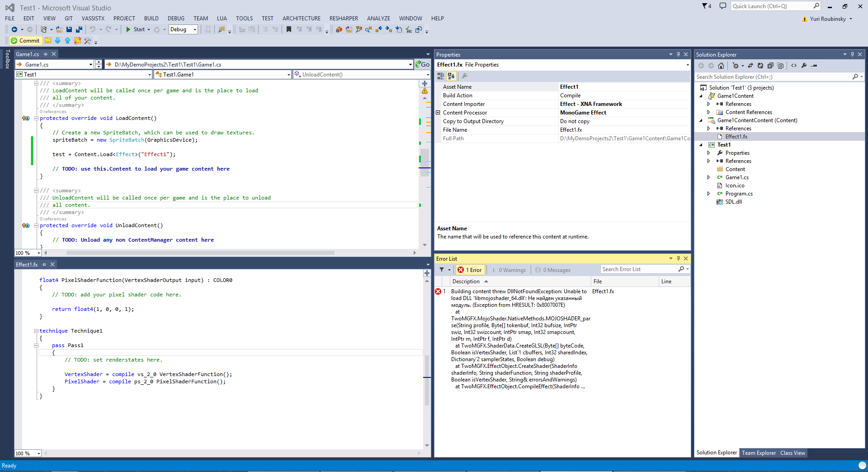Select the Game1.cs editor tab

coord(28,54)
